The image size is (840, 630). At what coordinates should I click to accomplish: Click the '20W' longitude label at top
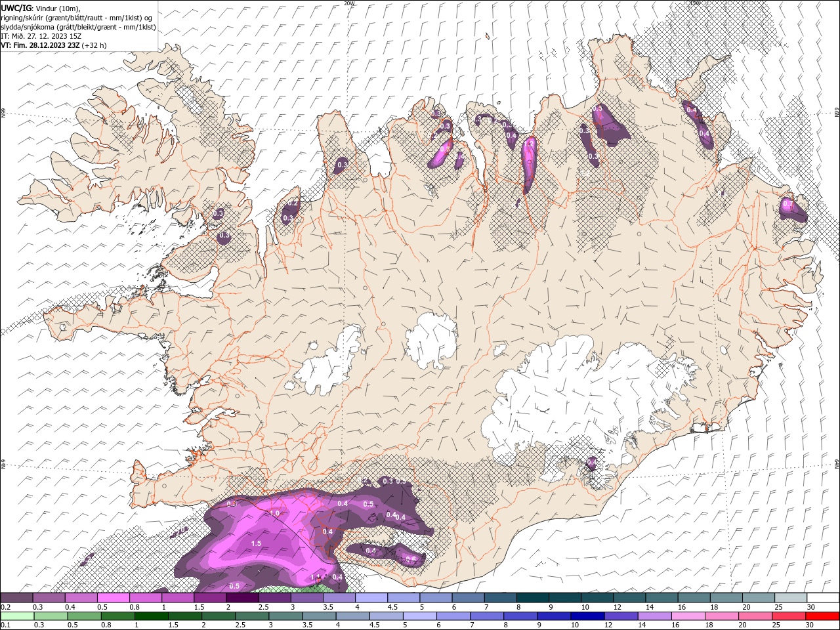point(349,3)
